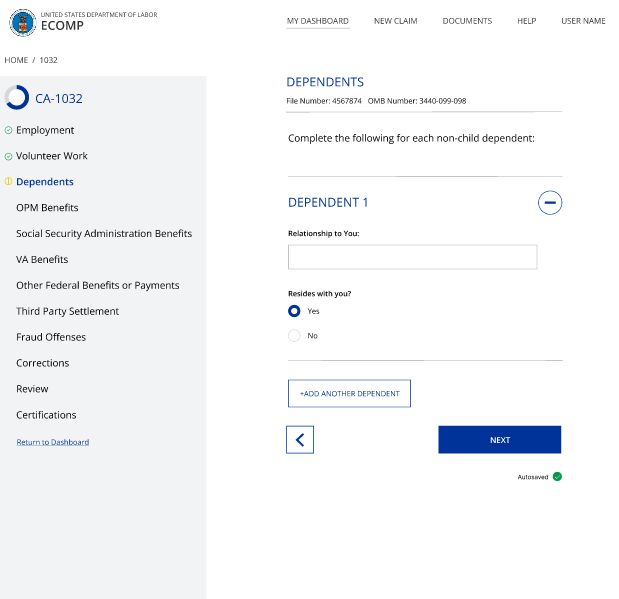
Task: Go back using the left chevron button
Action: click(300, 439)
